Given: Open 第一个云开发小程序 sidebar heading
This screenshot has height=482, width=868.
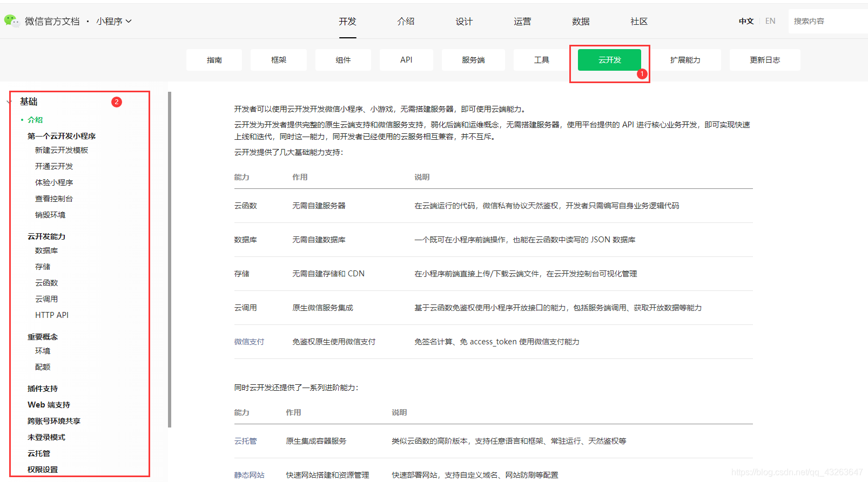Looking at the screenshot, I should click(x=62, y=136).
